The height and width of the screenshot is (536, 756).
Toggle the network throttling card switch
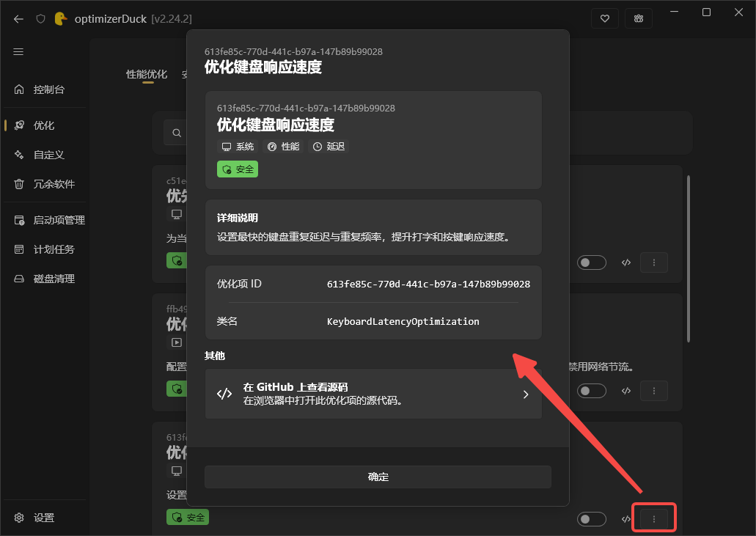pos(591,391)
